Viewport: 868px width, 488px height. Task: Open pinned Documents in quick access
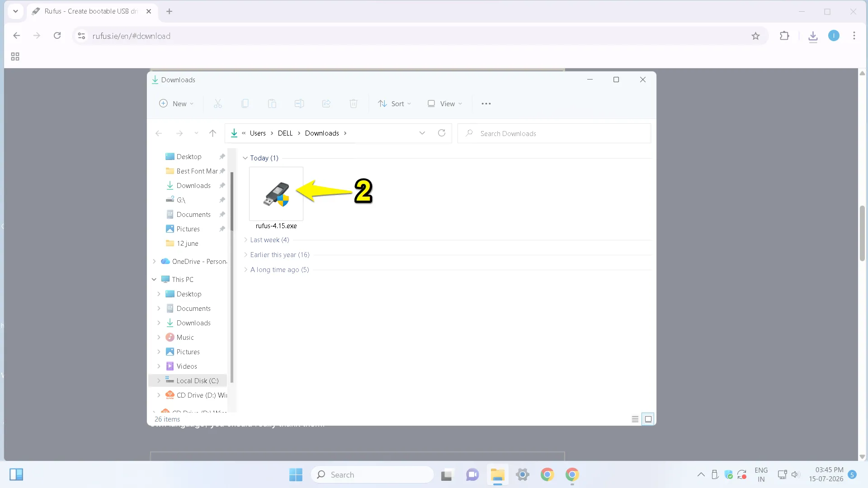click(193, 214)
